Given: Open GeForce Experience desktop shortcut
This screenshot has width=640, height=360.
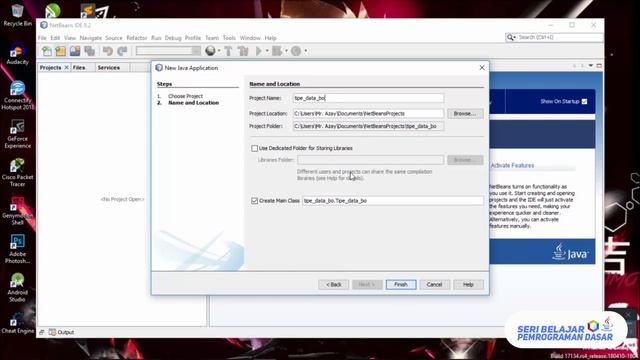Looking at the screenshot, I should 17,134.
